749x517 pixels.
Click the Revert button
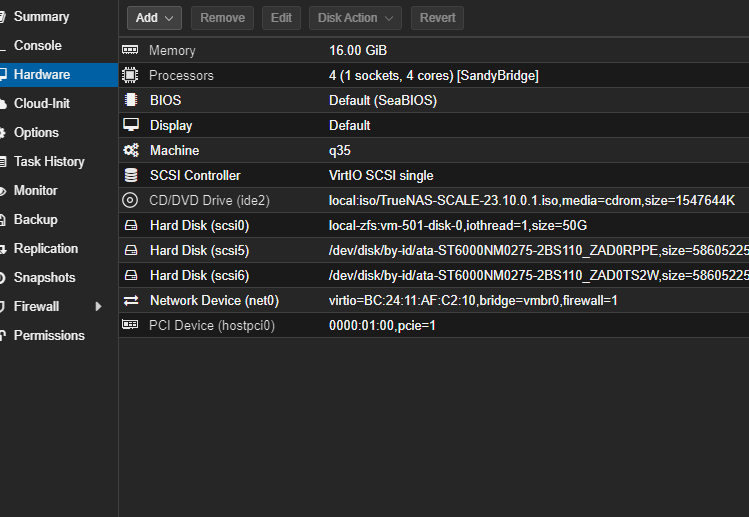tap(437, 17)
